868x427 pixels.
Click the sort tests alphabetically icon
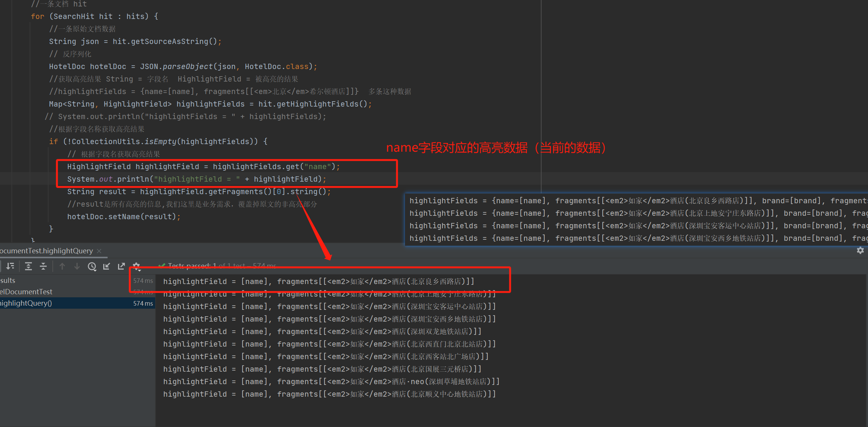click(10, 266)
